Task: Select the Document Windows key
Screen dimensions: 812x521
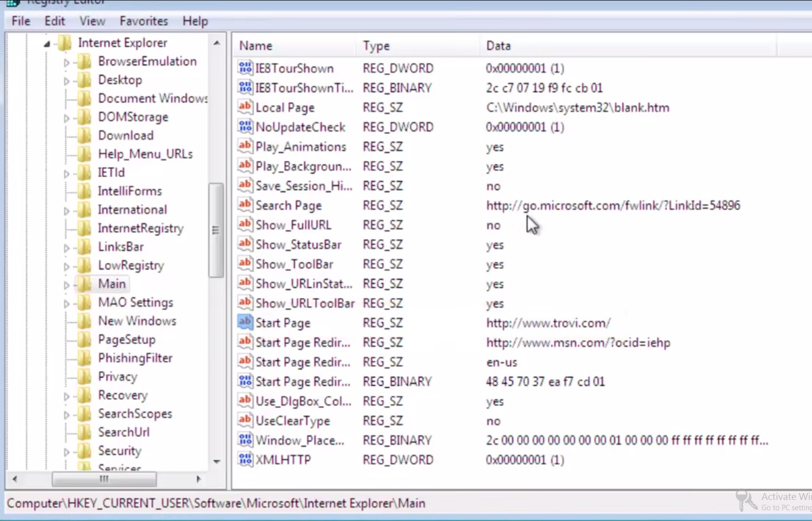Action: point(153,99)
